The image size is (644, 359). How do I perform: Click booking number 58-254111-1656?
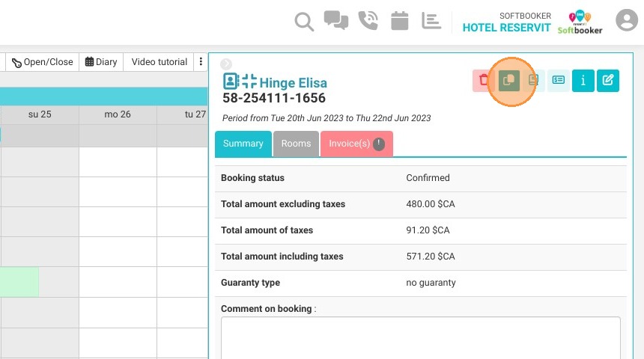[274, 98]
